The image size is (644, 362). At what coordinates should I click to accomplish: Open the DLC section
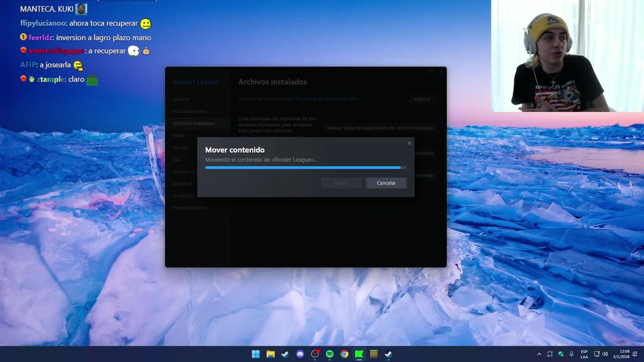click(177, 159)
